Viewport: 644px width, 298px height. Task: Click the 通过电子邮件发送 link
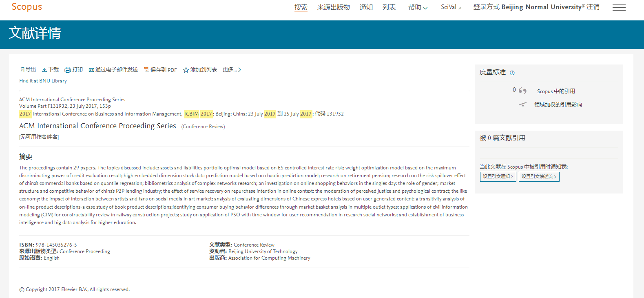(x=117, y=70)
